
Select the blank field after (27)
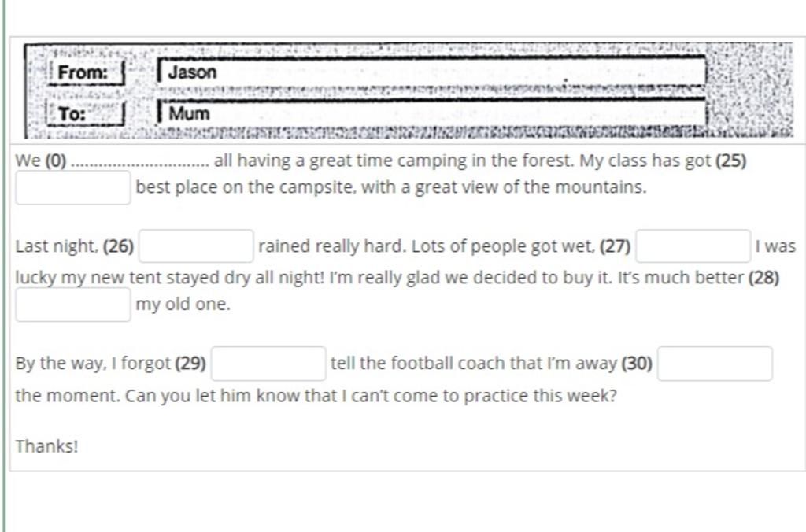(693, 246)
